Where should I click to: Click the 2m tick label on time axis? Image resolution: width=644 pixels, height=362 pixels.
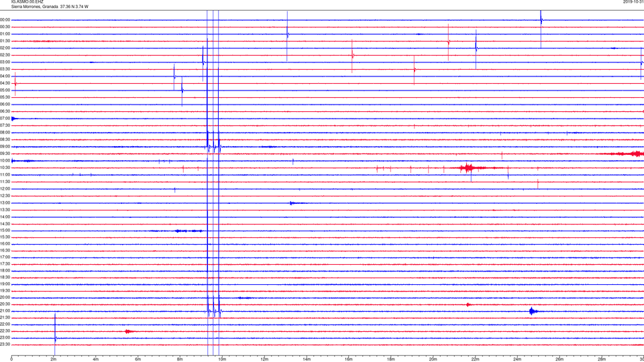coord(54,359)
